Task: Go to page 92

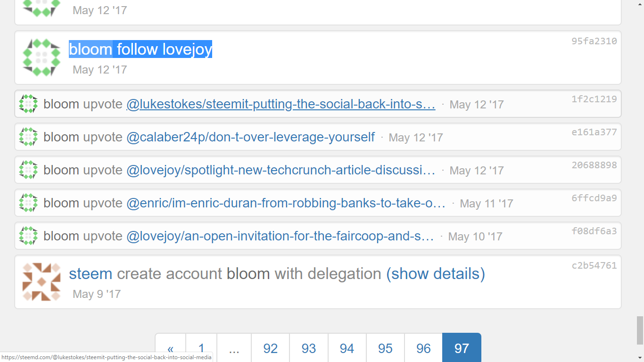Action: click(271, 348)
